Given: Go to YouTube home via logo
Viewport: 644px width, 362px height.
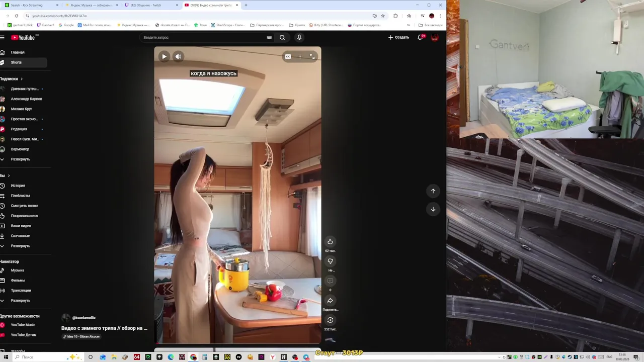Looking at the screenshot, I should tap(23, 37).
